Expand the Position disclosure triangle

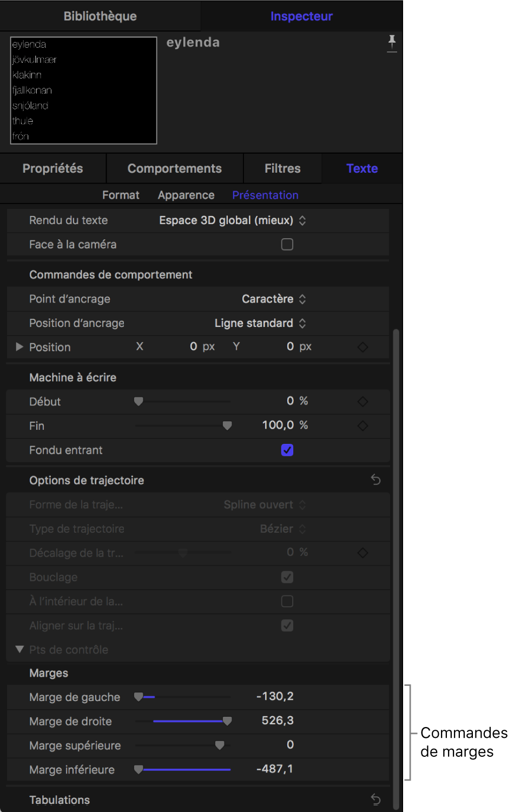click(x=19, y=347)
